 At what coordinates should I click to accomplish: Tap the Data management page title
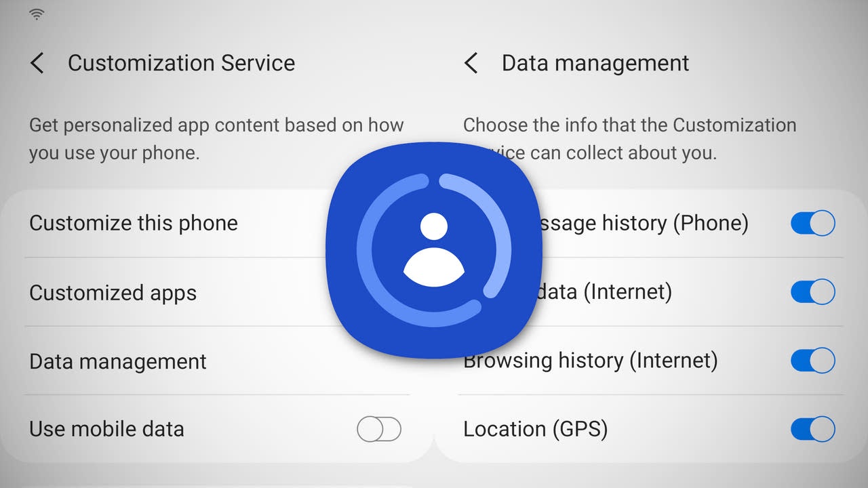pyautogui.click(x=595, y=63)
